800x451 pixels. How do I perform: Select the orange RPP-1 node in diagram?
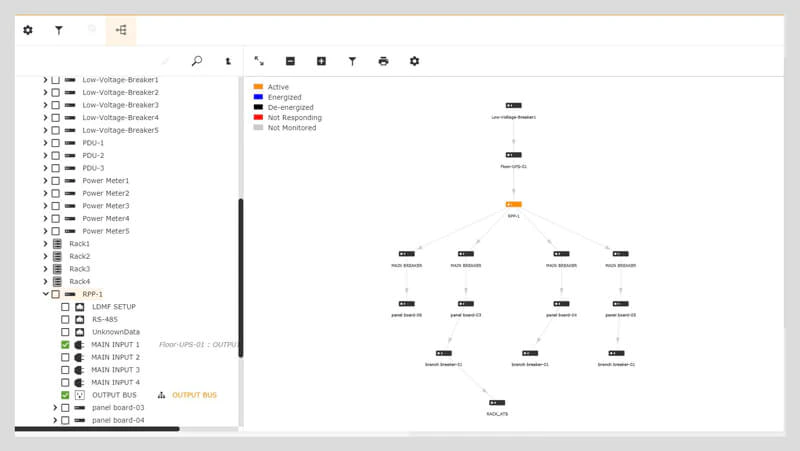514,205
